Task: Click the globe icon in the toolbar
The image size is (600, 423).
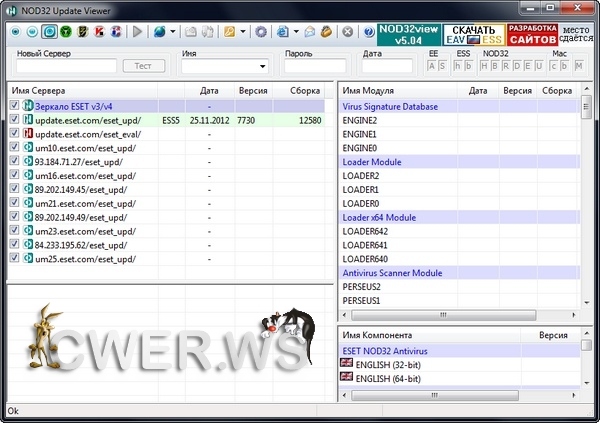Action: (160, 31)
